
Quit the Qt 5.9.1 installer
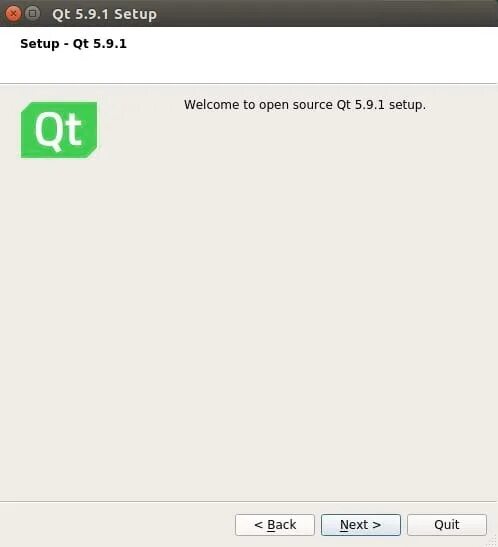[447, 525]
